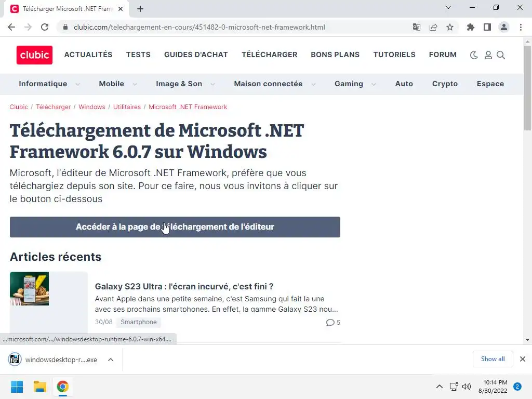The image size is (532, 399).
Task: Click the address bar URL
Action: pyautogui.click(x=199, y=27)
